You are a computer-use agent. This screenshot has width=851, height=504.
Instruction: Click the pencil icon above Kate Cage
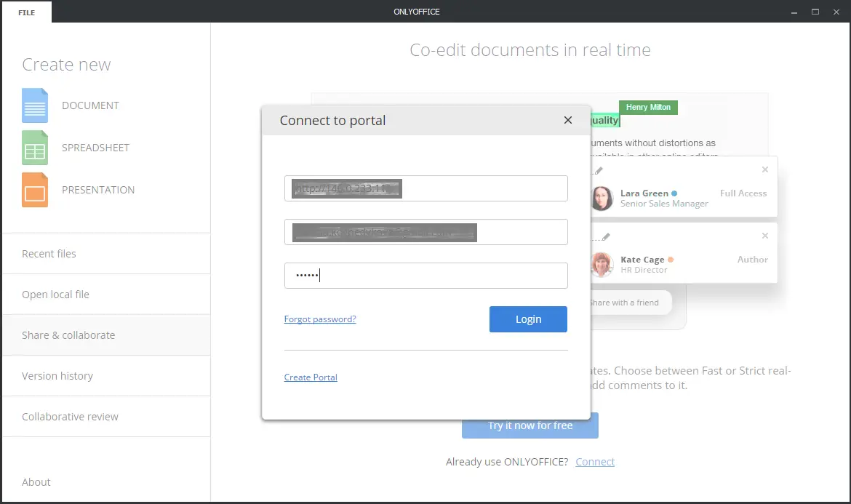coord(606,236)
